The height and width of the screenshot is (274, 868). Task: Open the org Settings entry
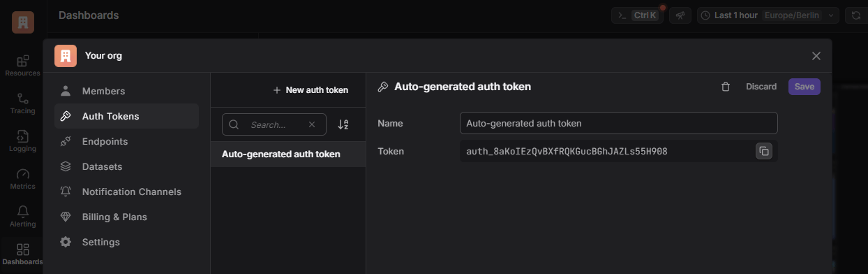126,242
